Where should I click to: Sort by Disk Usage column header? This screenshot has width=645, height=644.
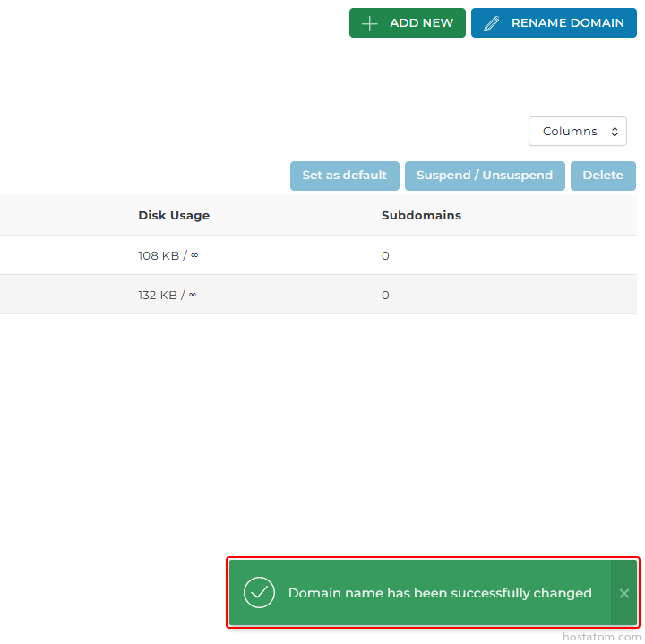coord(174,216)
